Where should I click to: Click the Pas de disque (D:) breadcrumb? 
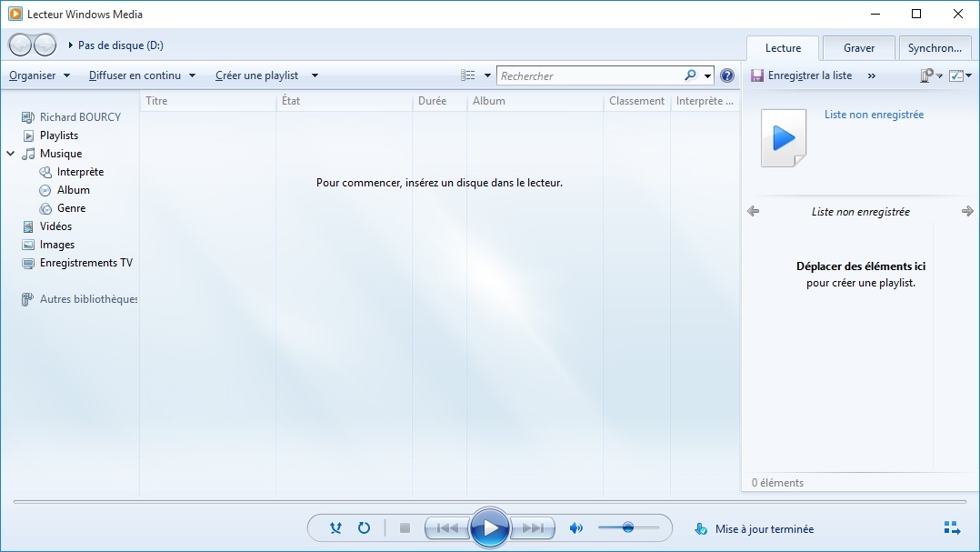click(x=121, y=45)
